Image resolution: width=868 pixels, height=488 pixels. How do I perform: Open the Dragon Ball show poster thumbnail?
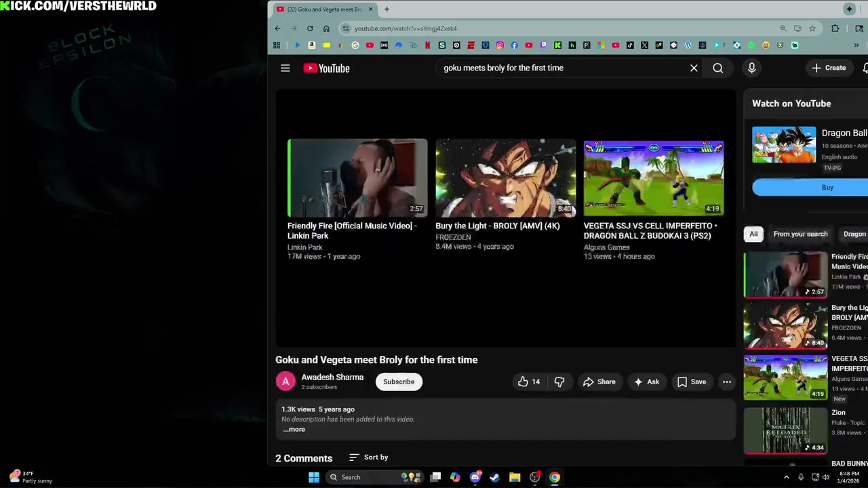click(x=784, y=144)
